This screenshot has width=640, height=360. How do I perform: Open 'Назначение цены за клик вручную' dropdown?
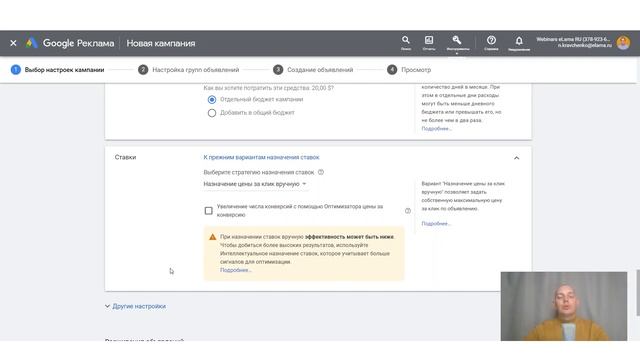pyautogui.click(x=255, y=184)
